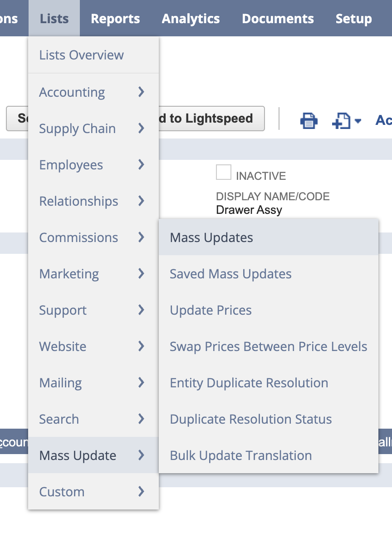Expand the Relationships submenu
392x544 pixels.
coord(78,201)
